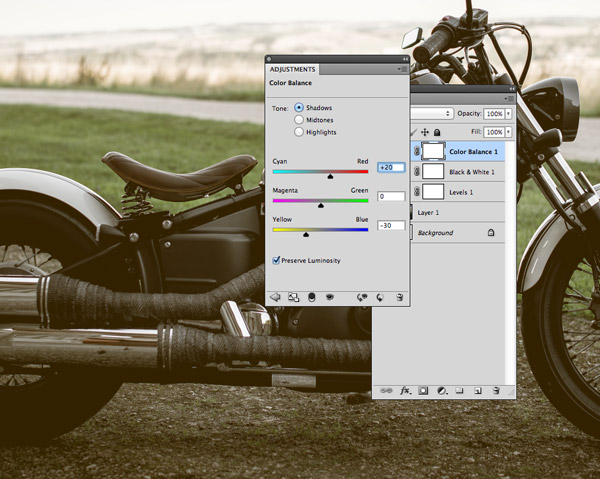
Task: Choose the Highlights tone radio button
Action: point(299,131)
